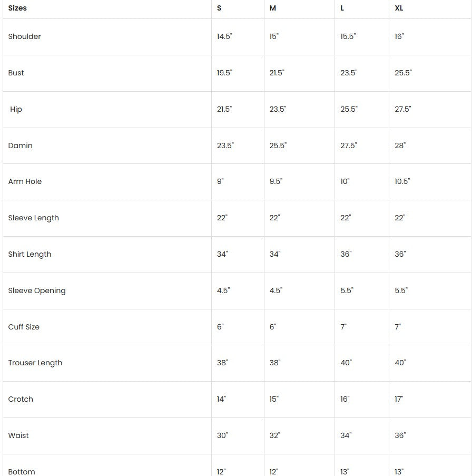Screen dimensions: 472x476
Task: Click the Damin row label
Action: pyautogui.click(x=20, y=145)
